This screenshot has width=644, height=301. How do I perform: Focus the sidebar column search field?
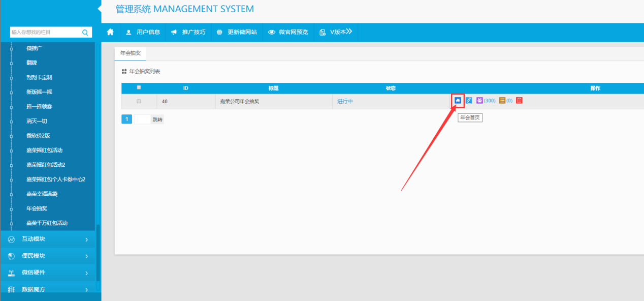[x=45, y=33]
